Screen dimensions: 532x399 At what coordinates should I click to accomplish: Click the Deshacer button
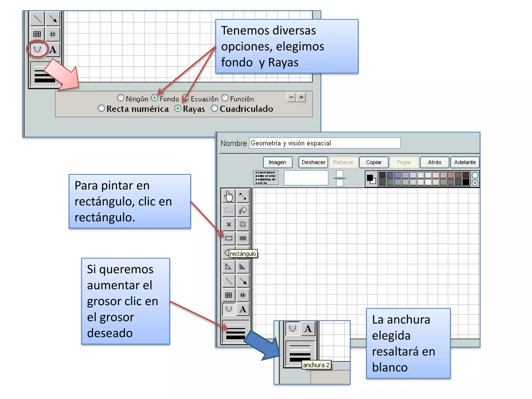click(x=313, y=162)
